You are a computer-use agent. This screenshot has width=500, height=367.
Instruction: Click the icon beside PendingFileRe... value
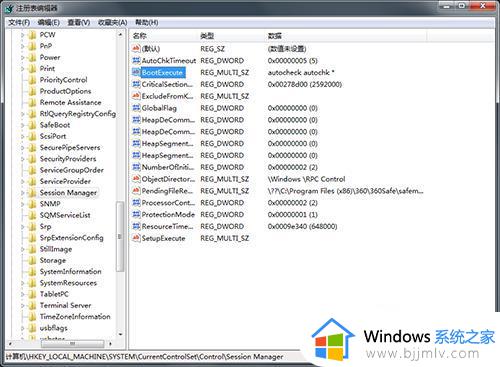(x=136, y=191)
